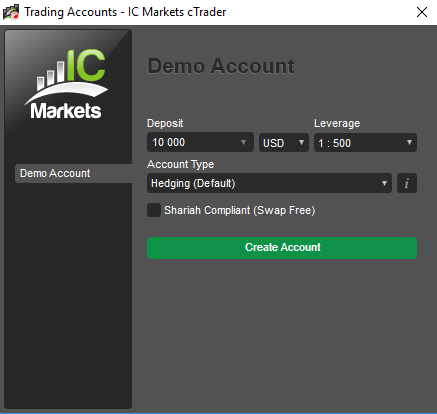This screenshot has height=414, width=437.
Task: Click the deposit dropdown arrow
Action: [243, 142]
